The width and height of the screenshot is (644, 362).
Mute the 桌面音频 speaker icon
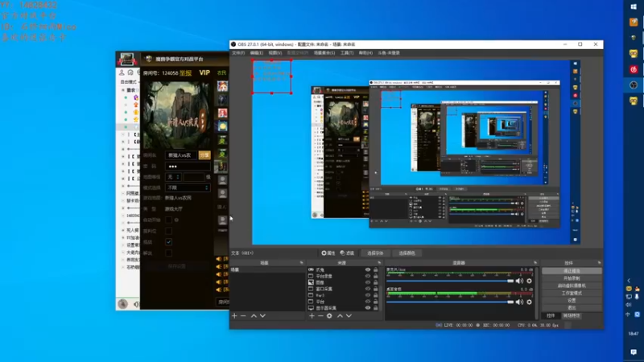[x=519, y=302]
